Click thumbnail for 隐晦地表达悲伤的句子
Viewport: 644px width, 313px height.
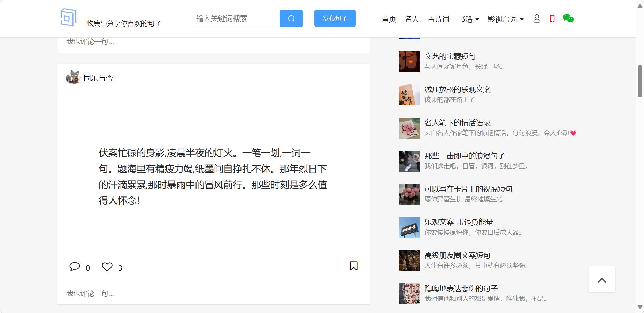[409, 294]
